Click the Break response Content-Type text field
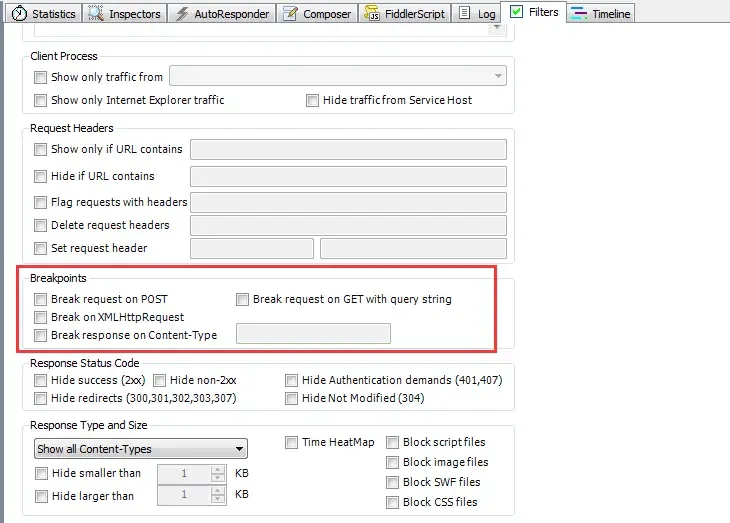The image size is (730, 523). pos(313,334)
